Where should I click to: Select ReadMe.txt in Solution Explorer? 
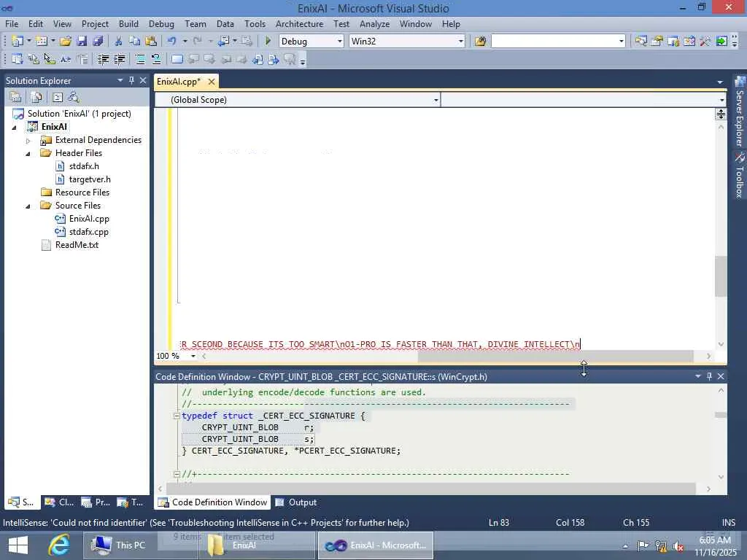(x=77, y=245)
